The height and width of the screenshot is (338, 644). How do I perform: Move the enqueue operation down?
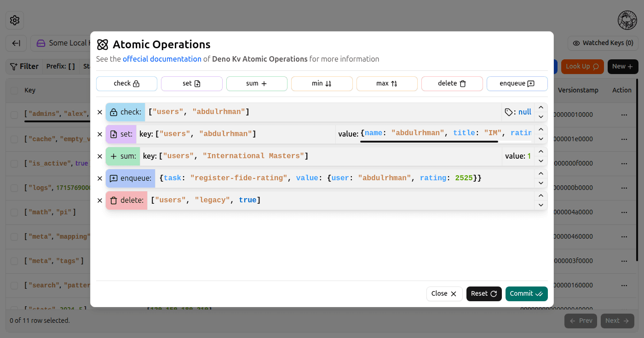pyautogui.click(x=541, y=183)
